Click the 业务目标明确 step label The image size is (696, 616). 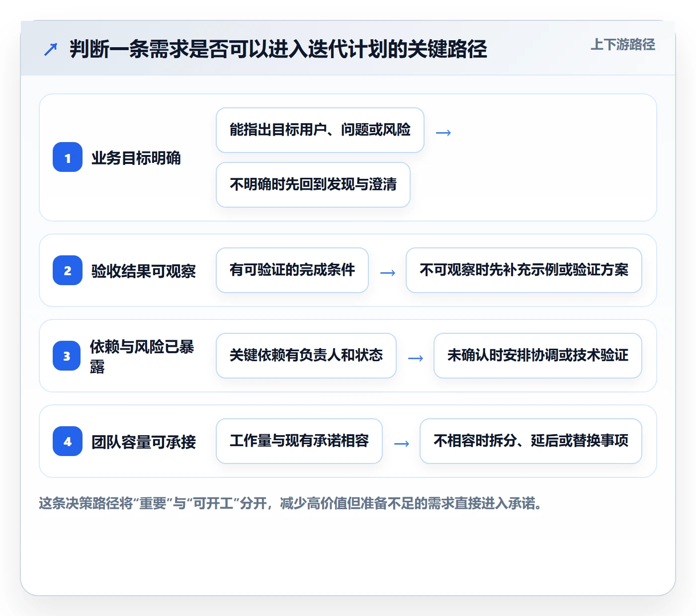pos(136,158)
